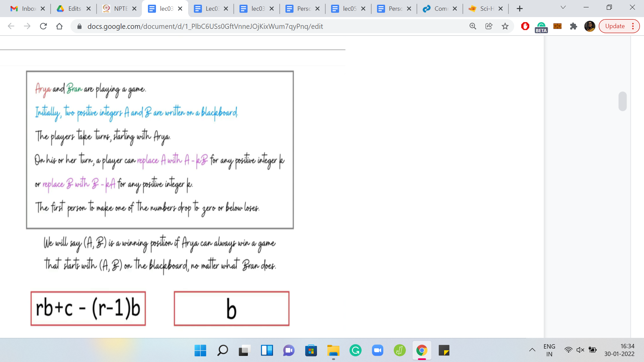The image size is (644, 362).
Task: Open the Wi-Fi network status icon
Action: (568, 350)
